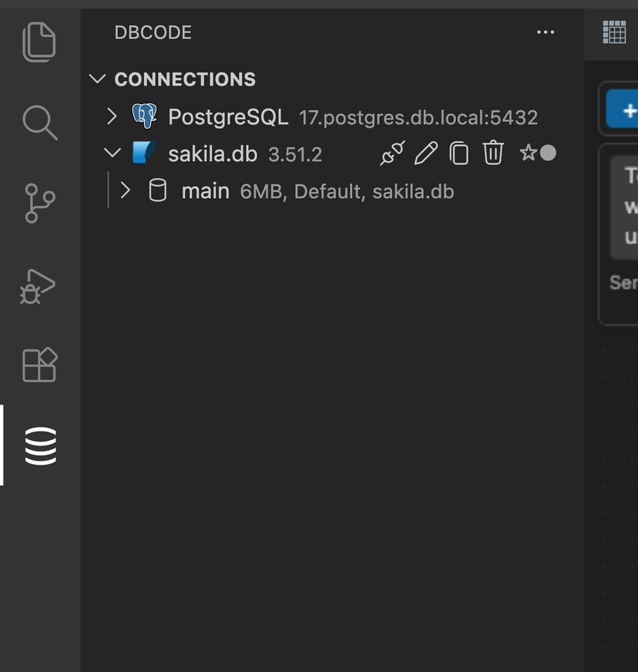Toggle the status circle beside the star
Viewport: 638px width, 672px height.
tap(548, 153)
